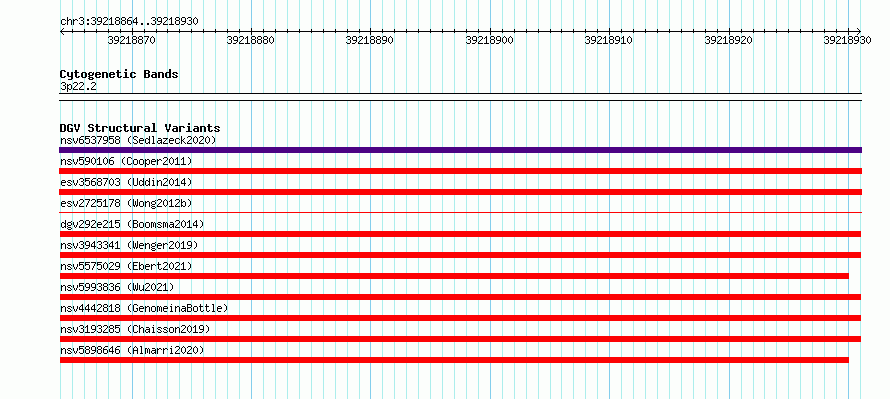
Task: Click the red bar under dgv292e215
Action: 460,234
